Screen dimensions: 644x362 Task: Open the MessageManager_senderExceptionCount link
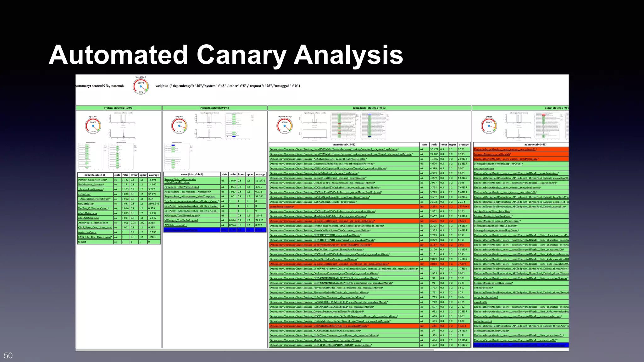click(498, 164)
